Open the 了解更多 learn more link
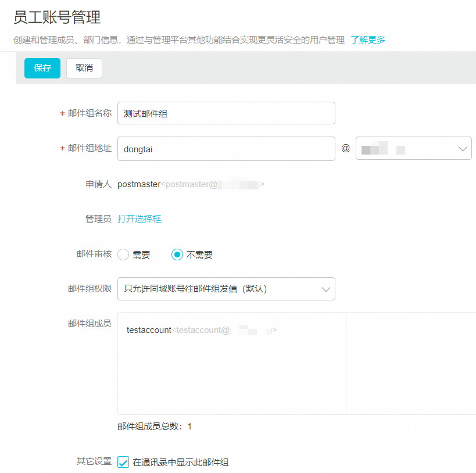 pos(368,40)
